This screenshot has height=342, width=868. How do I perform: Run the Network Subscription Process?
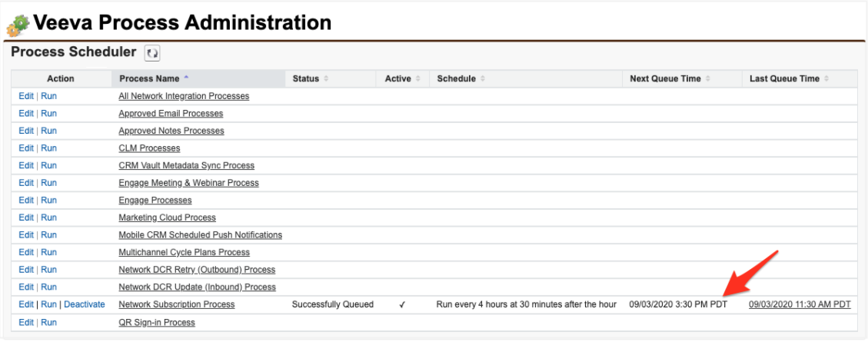coord(48,304)
